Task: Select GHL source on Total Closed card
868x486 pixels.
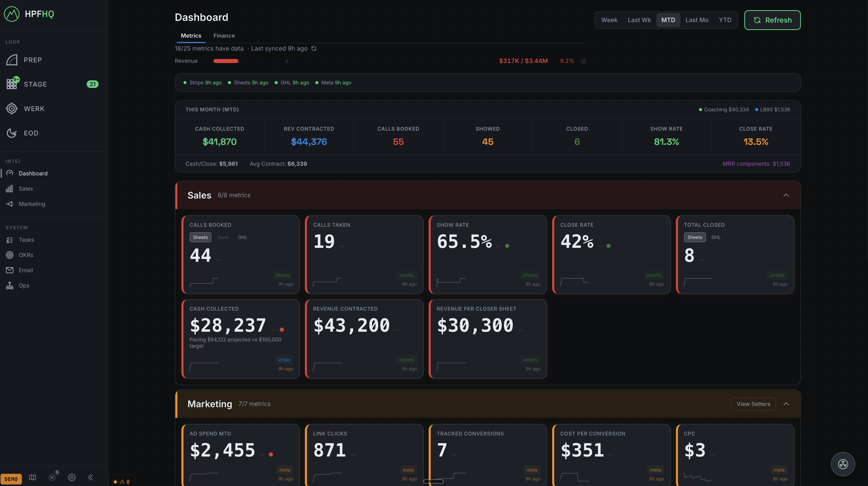Action: click(716, 237)
